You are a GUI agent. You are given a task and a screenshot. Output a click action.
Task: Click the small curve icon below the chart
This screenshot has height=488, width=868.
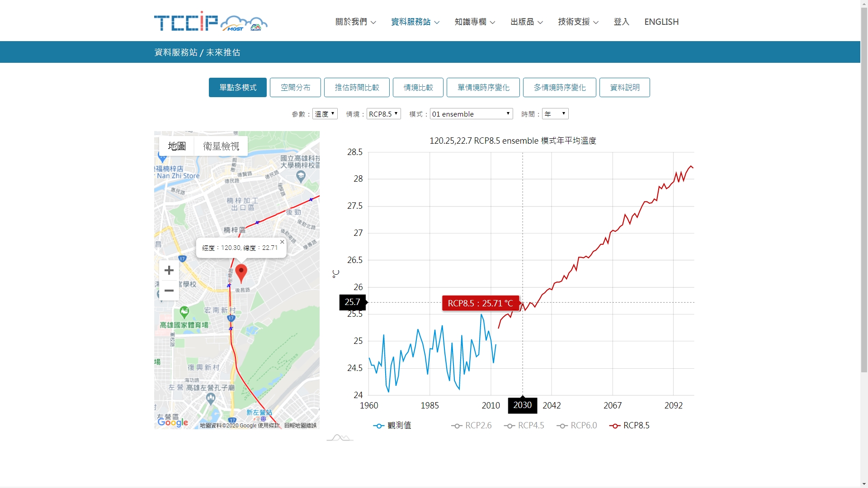(x=340, y=437)
